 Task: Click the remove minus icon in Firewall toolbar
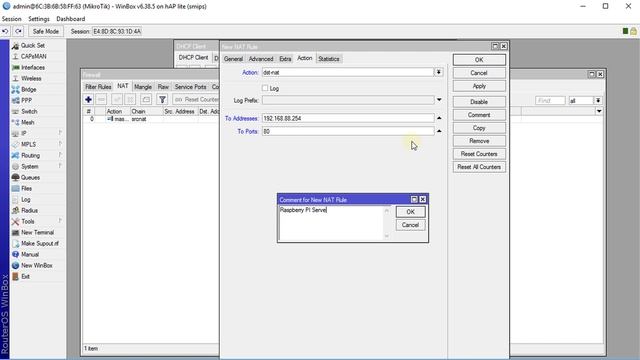click(x=101, y=99)
